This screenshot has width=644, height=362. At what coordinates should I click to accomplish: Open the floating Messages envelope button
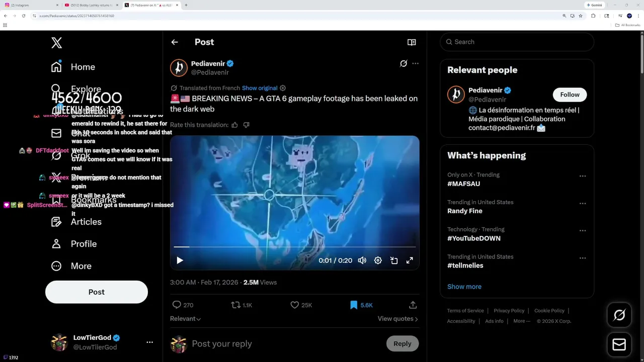619,344
